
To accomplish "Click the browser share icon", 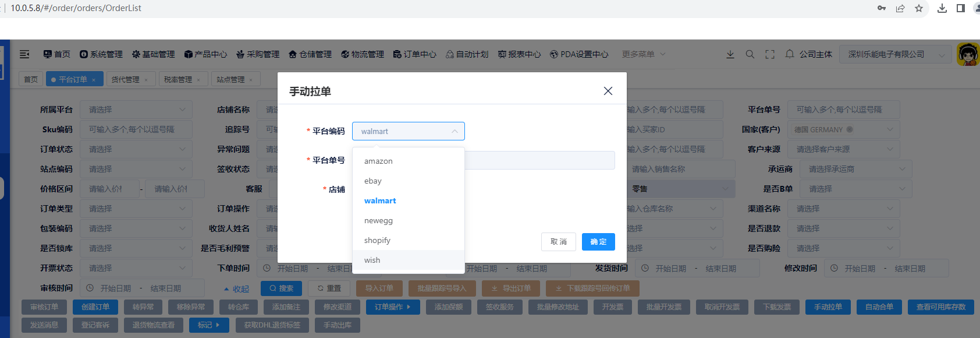I will 900,8.
